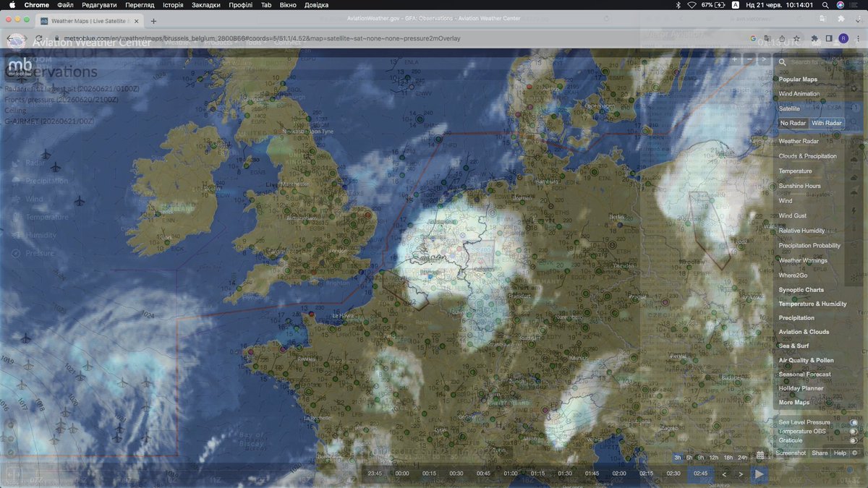
Task: Reload the page in Chrome
Action: [38, 38]
